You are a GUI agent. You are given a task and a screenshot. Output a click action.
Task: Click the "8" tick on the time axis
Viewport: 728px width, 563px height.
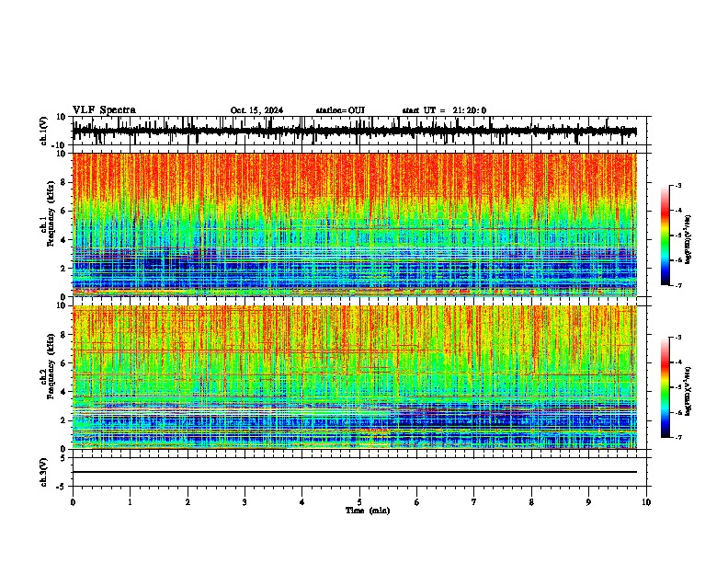click(531, 502)
